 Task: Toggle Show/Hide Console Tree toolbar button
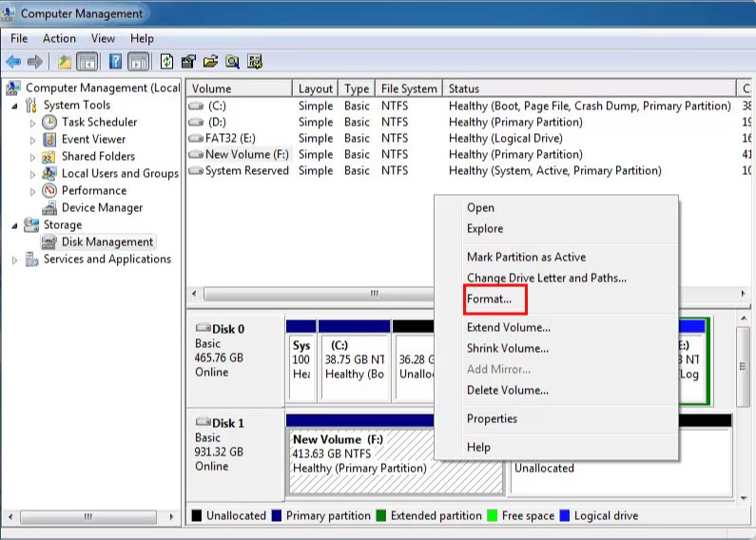[87, 62]
